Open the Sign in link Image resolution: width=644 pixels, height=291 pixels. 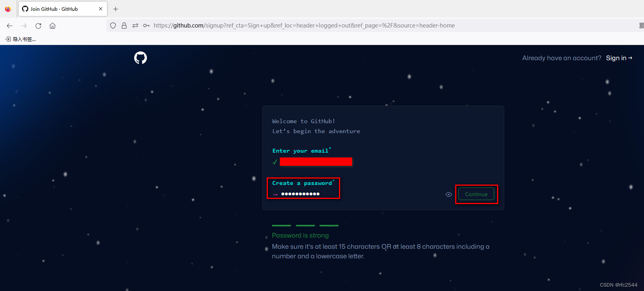[x=619, y=58]
